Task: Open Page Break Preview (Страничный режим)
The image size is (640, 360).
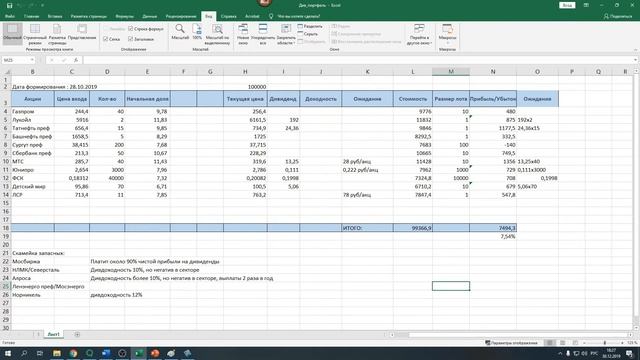Action: click(35, 33)
